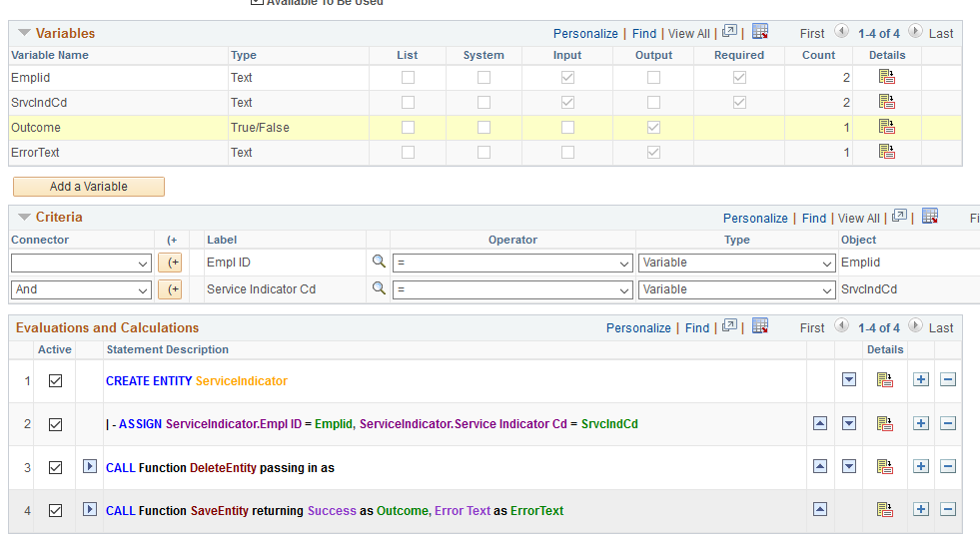
Task: Add row after DeleteEntity statement
Action: 921,466
